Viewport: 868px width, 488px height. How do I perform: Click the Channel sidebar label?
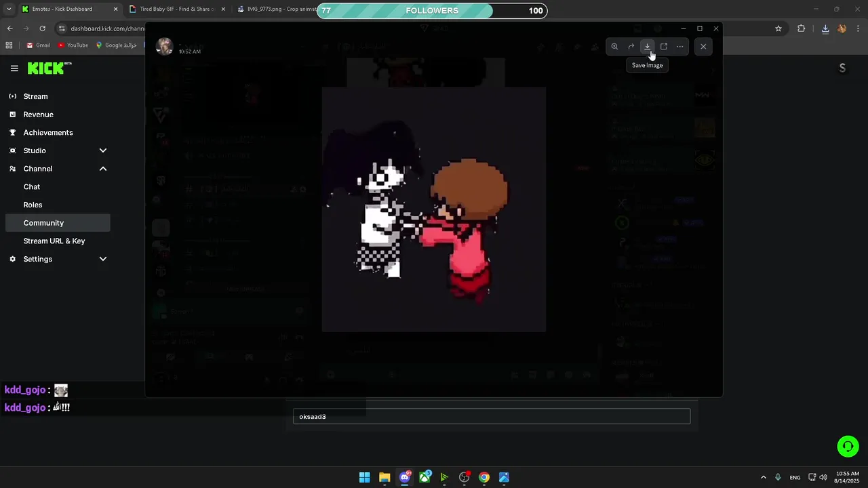(38, 169)
